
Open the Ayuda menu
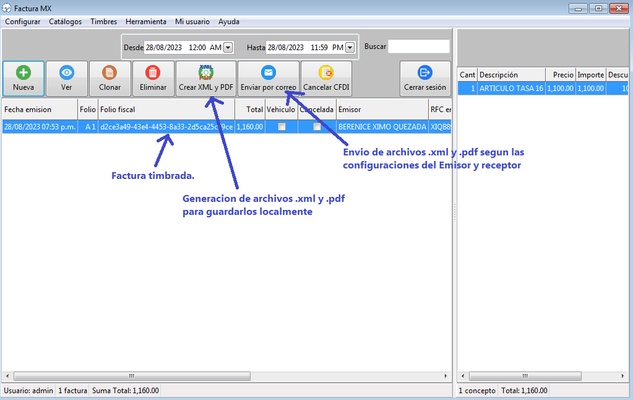(x=229, y=22)
